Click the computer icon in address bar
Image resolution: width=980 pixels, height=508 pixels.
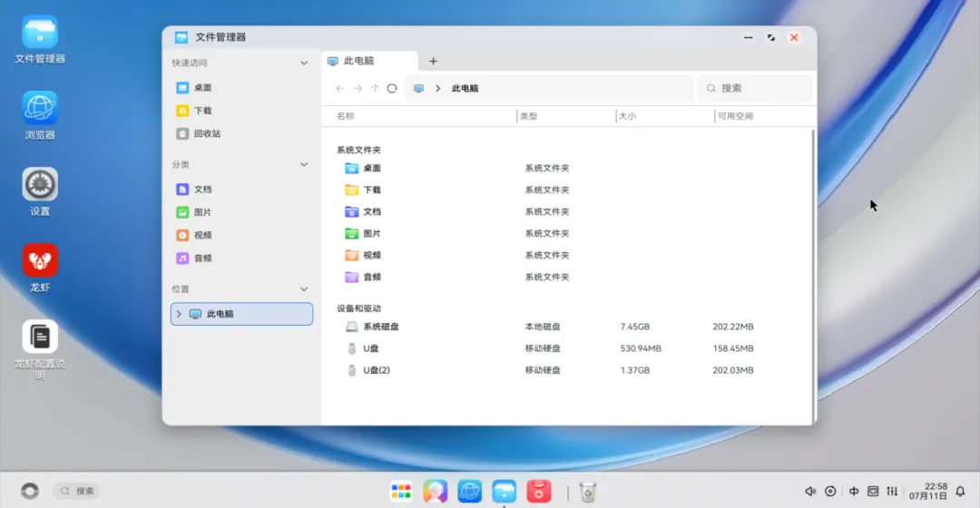click(418, 89)
